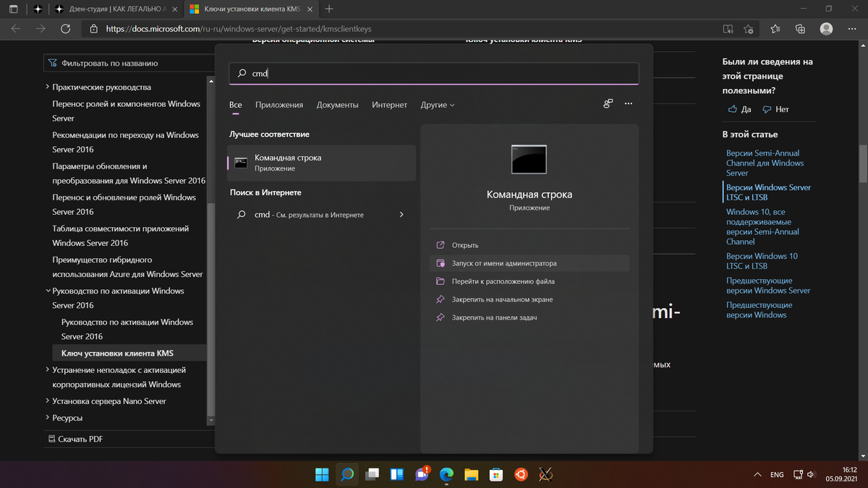Jump to Предшествующие версии Windows Server link
The height and width of the screenshot is (488, 868).
[x=768, y=286]
